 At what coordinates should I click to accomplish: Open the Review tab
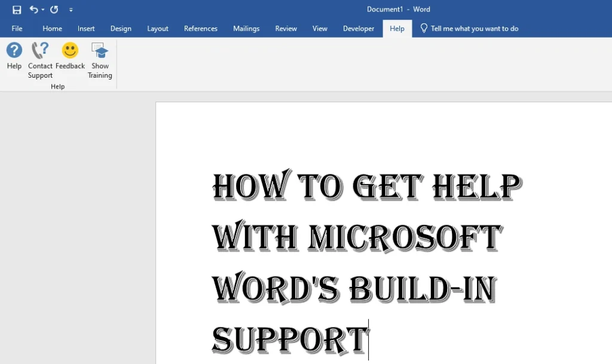[286, 28]
